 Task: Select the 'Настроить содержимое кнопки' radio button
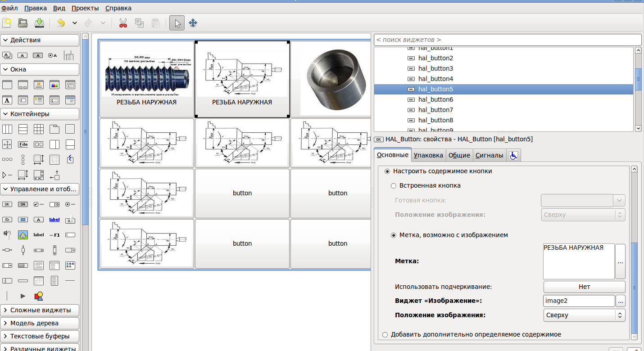point(387,171)
